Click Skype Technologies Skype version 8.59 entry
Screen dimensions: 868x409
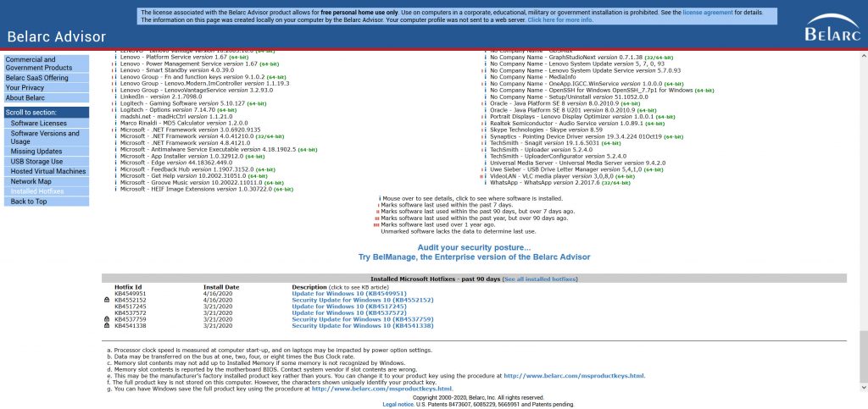tap(546, 130)
